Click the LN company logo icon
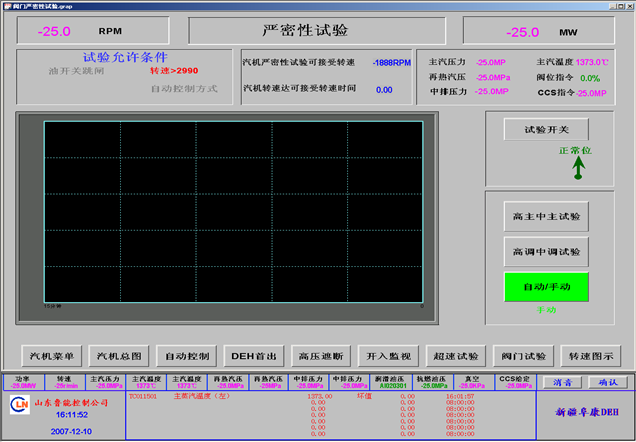 [x=20, y=406]
